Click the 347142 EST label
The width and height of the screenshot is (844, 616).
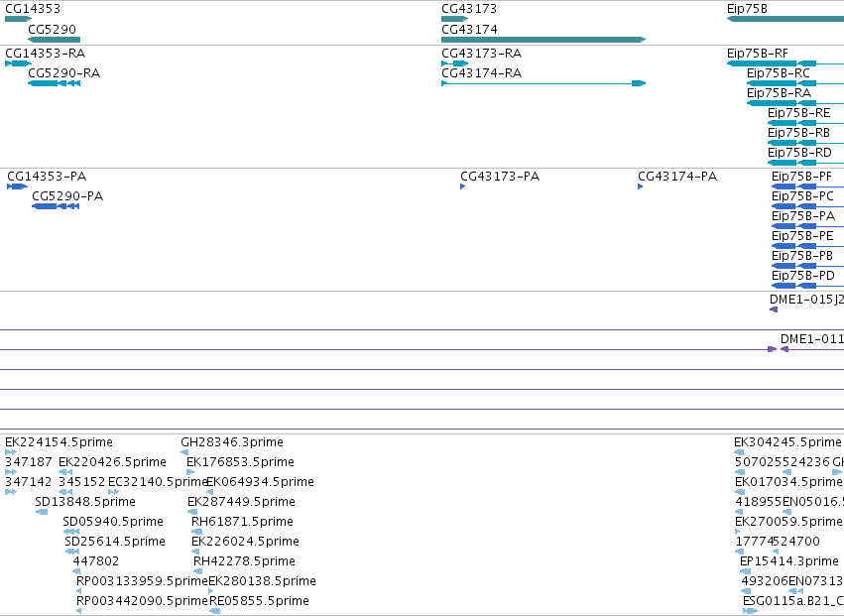click(28, 482)
